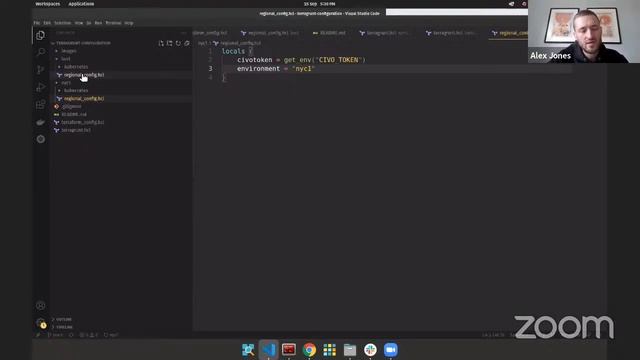Collapse the lon1 folder

[x=65, y=59]
